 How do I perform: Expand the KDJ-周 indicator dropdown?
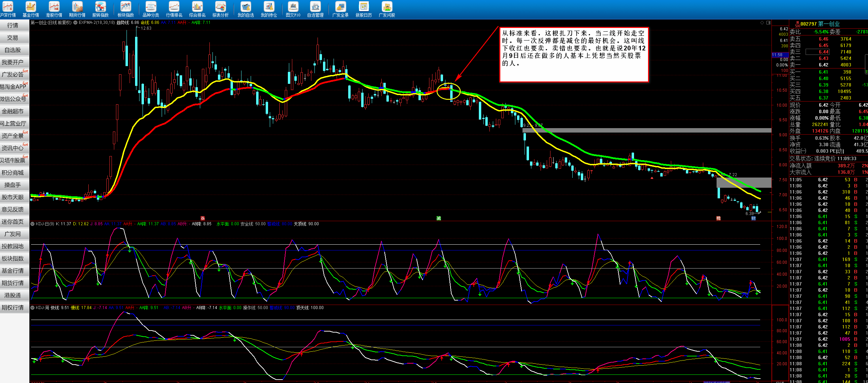(x=33, y=308)
